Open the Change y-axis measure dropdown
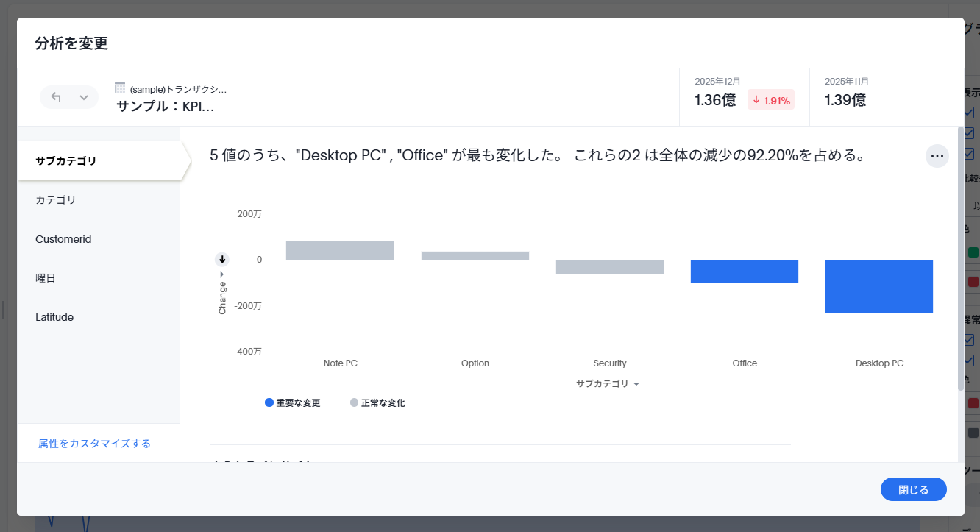980x532 pixels. (x=222, y=293)
